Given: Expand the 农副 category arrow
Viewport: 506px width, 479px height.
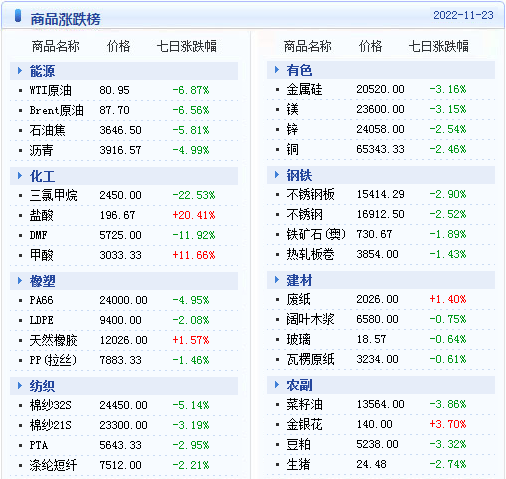Looking at the screenshot, I should coord(277,385).
